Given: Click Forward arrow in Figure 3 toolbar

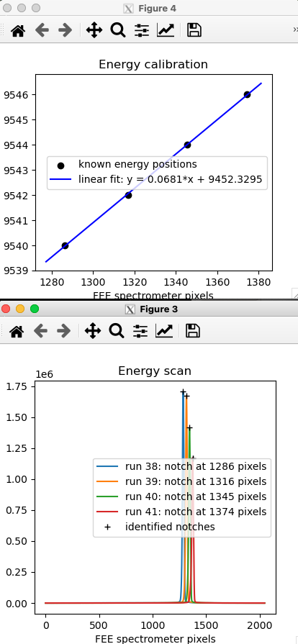Looking at the screenshot, I should point(64,331).
